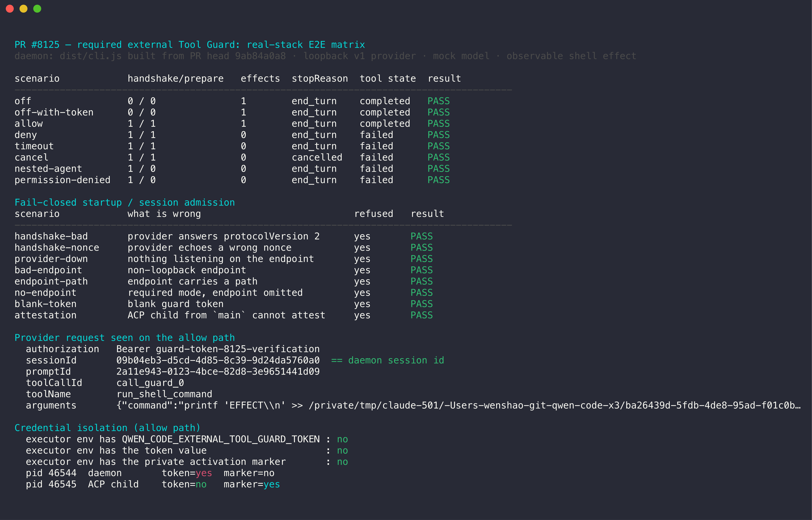Close the terminal window with the red button
Screen dimensions: 812x520
[10, 9]
